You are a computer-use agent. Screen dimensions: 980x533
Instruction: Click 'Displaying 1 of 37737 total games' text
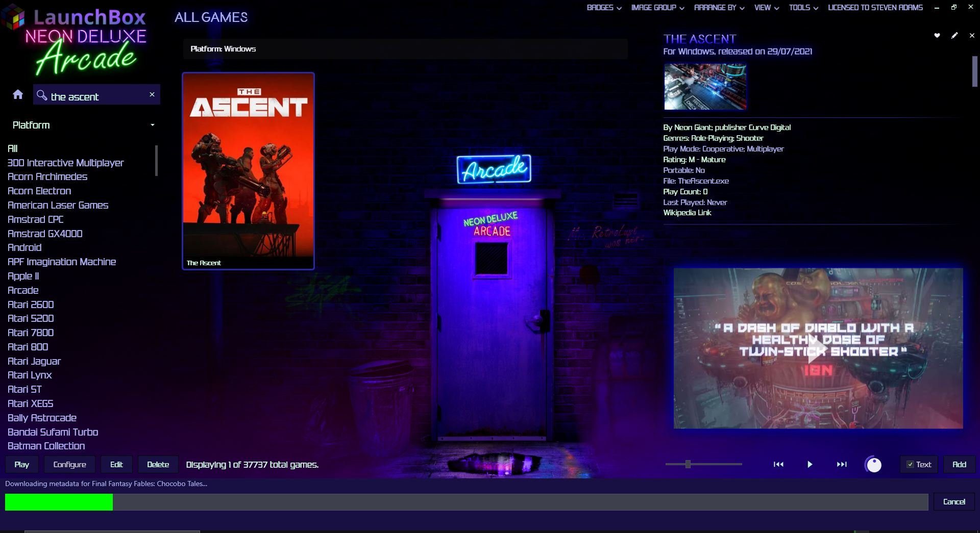(252, 465)
